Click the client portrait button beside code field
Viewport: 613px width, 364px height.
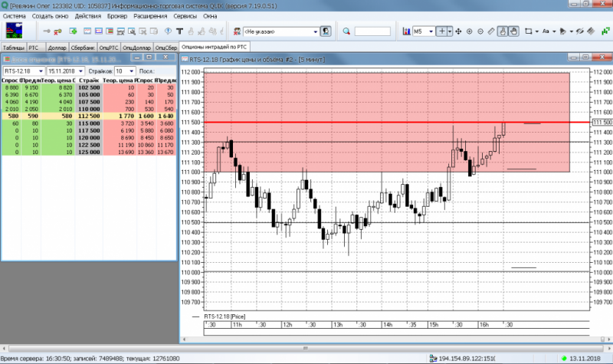(x=326, y=31)
